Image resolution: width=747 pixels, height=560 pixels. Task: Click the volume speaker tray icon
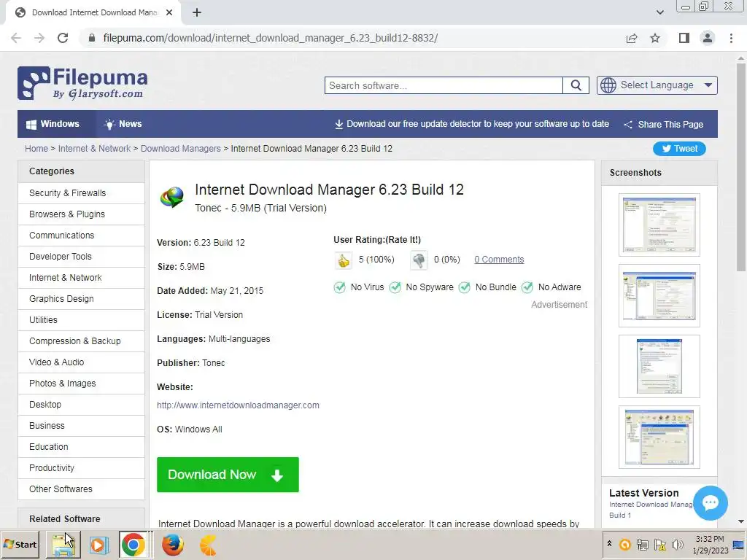click(x=677, y=545)
